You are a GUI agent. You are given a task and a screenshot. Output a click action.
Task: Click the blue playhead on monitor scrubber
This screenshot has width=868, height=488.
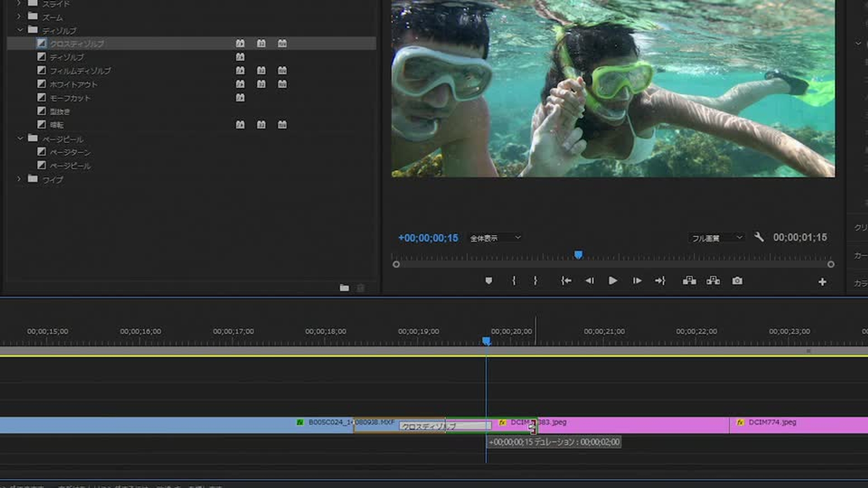[x=578, y=255]
